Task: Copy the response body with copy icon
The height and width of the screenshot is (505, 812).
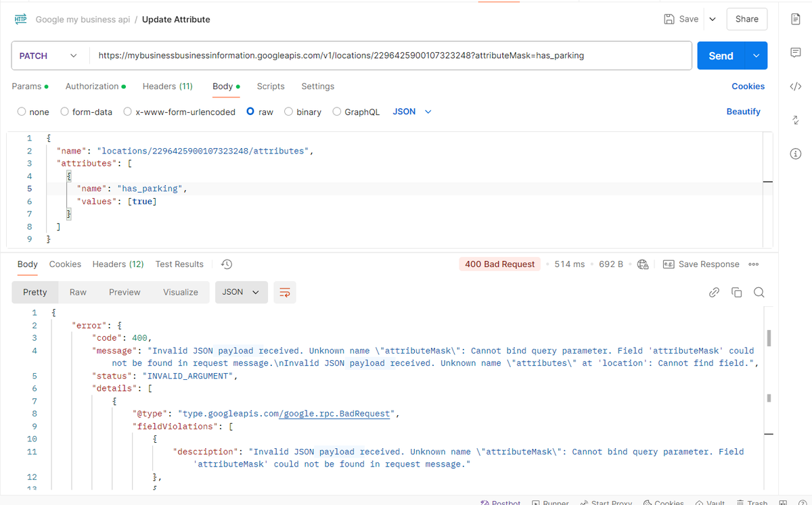Action: pos(737,292)
